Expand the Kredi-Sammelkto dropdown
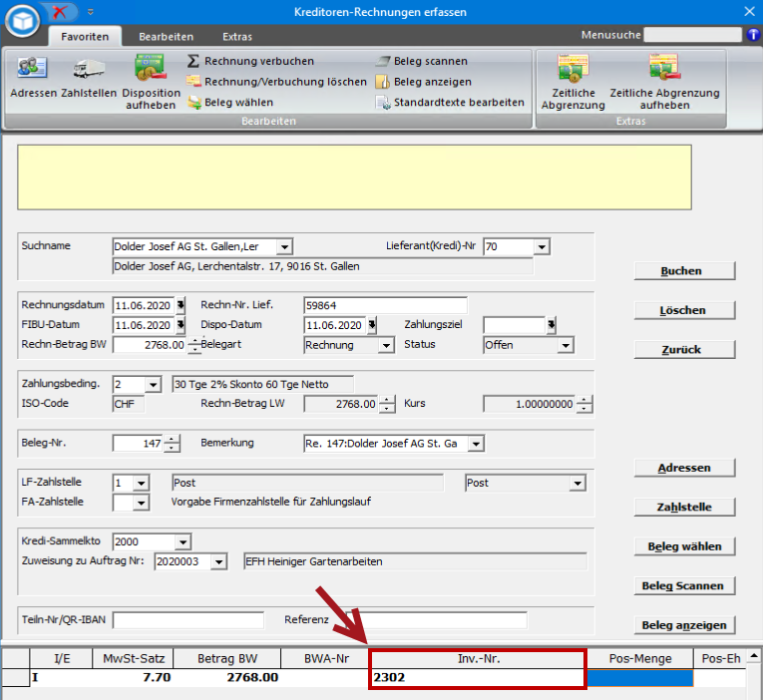Screen dimensions: 763x700 tap(184, 541)
